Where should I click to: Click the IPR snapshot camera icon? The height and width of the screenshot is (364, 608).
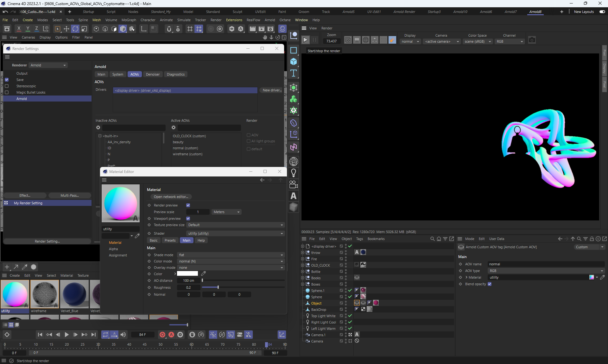[532, 40]
